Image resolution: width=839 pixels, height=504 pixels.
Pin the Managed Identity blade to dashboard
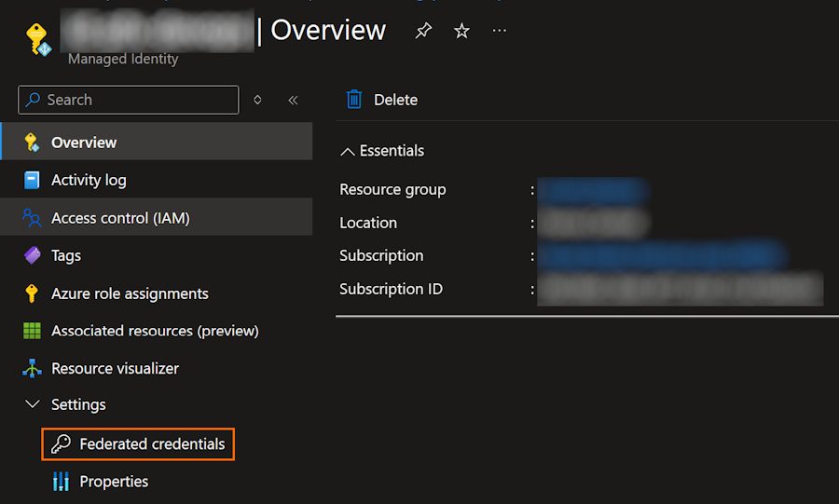[x=423, y=31]
